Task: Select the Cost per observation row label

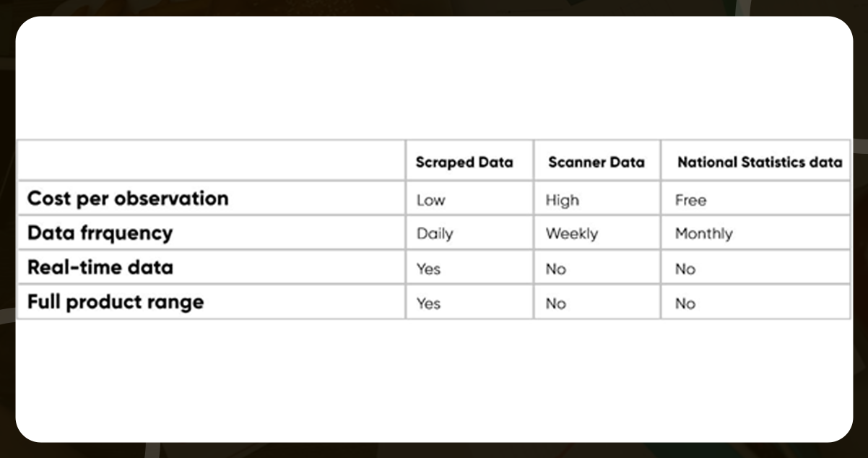Action: click(x=128, y=199)
